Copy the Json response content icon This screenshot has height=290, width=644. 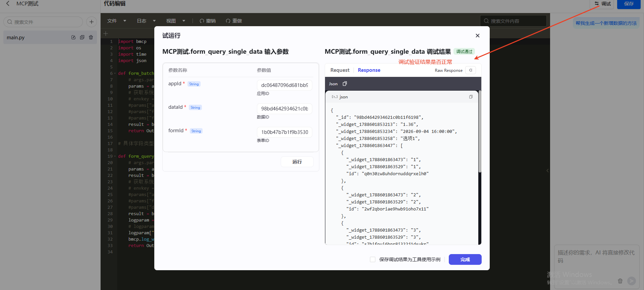pyautogui.click(x=344, y=84)
